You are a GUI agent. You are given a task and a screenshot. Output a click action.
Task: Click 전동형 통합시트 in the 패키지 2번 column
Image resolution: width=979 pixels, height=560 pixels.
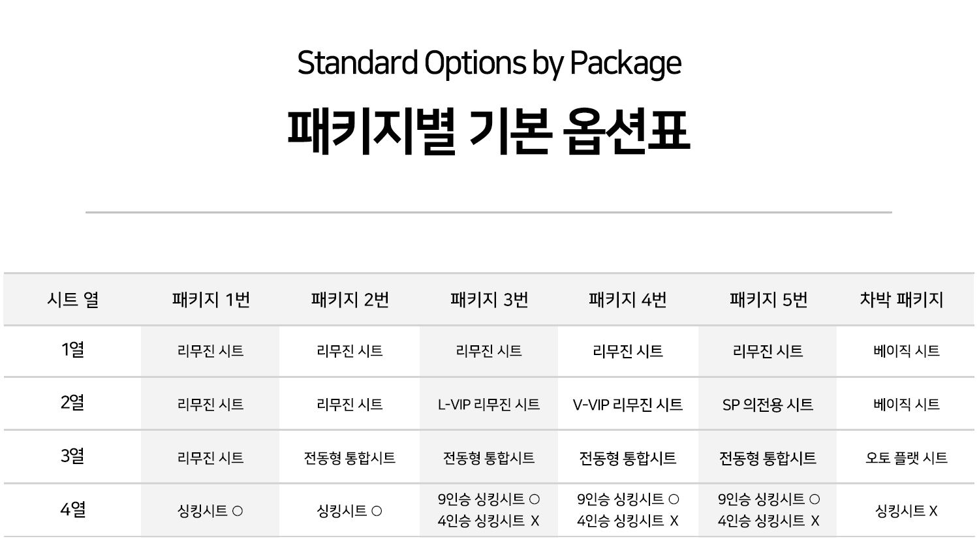[x=350, y=458]
